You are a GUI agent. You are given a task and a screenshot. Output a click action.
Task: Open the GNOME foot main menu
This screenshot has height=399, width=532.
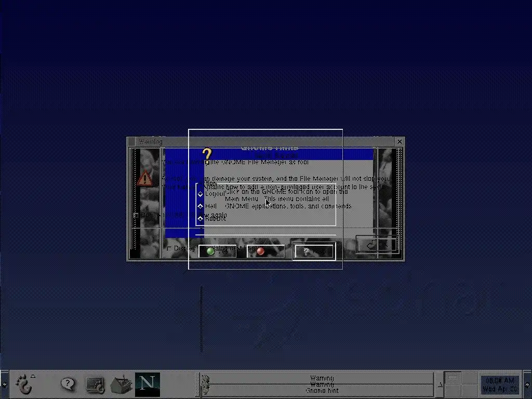(x=24, y=384)
